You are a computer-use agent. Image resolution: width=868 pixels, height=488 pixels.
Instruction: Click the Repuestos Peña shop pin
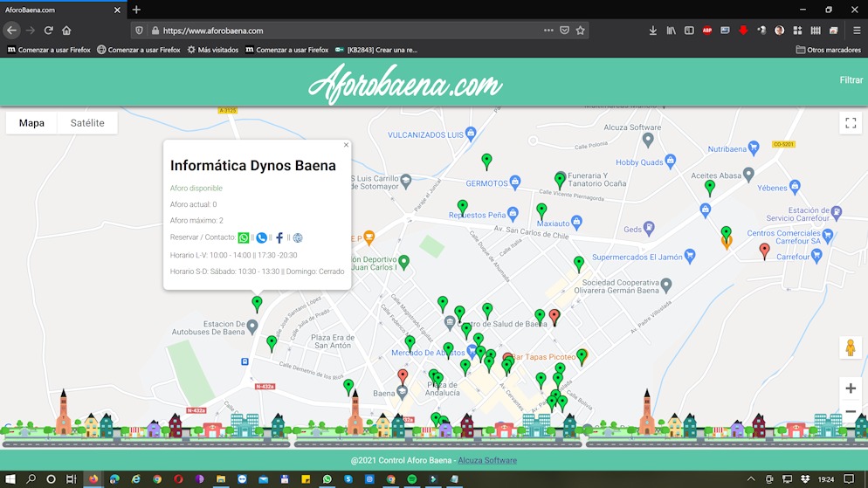coord(513,213)
